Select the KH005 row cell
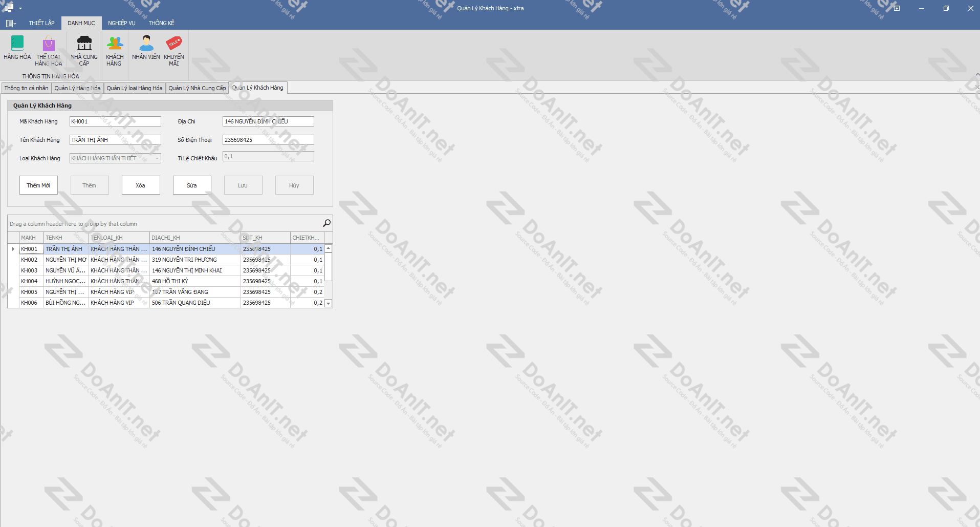The image size is (980, 527). coord(31,292)
